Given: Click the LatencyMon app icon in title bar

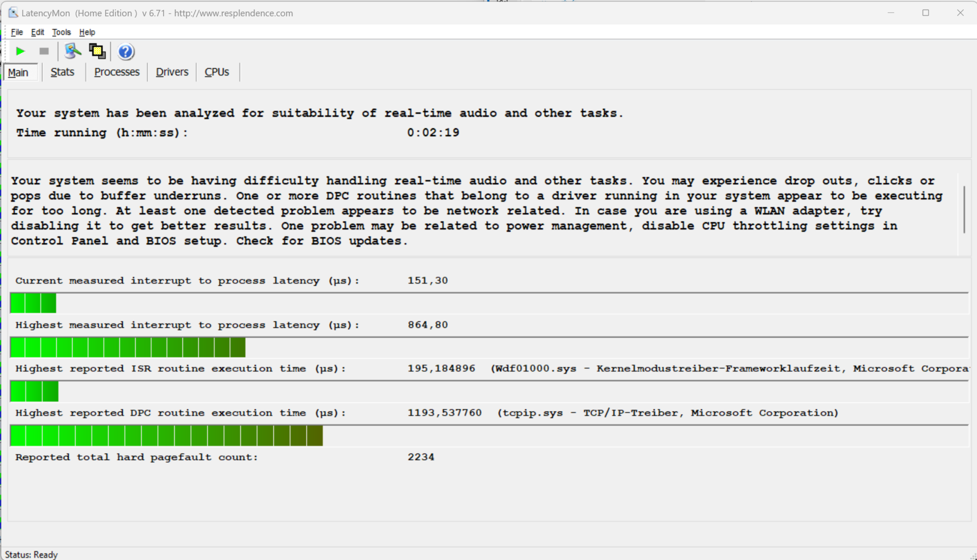Looking at the screenshot, I should point(13,13).
